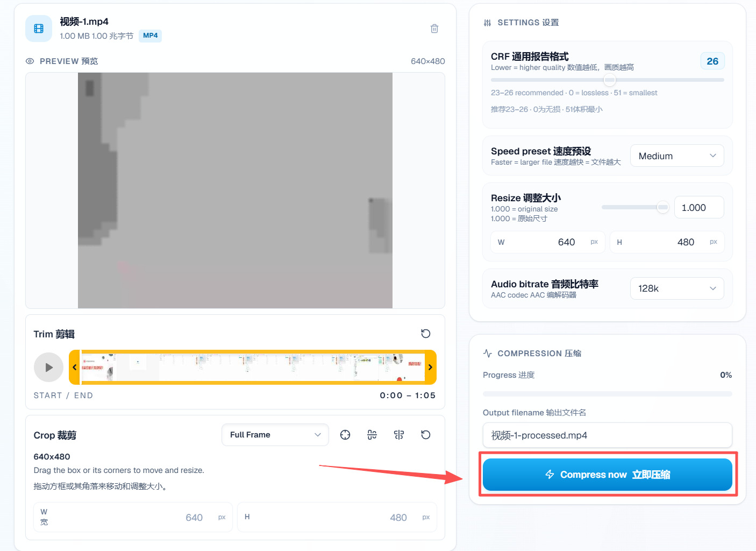The height and width of the screenshot is (551, 756).
Task: Click the video preview image
Action: [x=235, y=190]
